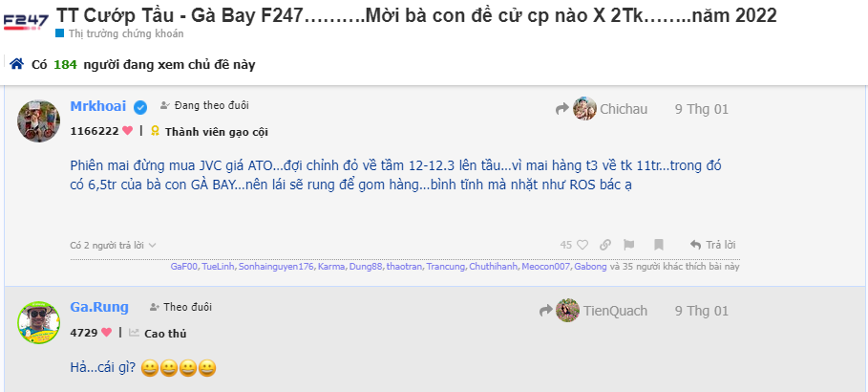Flag Mrkhoai's post

click(629, 245)
